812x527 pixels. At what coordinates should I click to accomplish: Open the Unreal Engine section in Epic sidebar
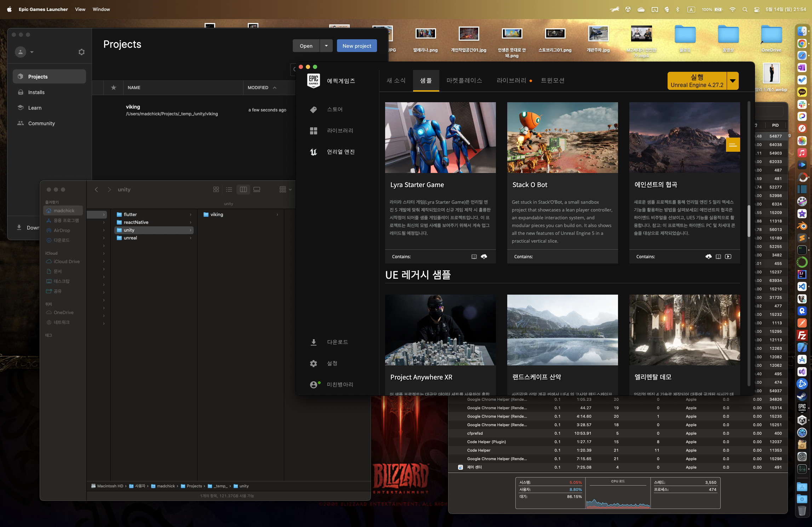[x=340, y=152]
